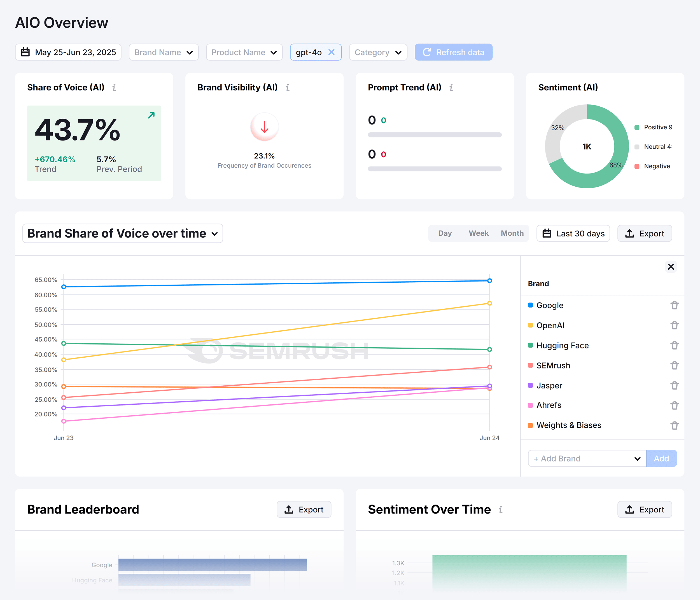The width and height of the screenshot is (700, 600).
Task: Open the May 25-Jun 23 date range picker
Action: pos(68,52)
